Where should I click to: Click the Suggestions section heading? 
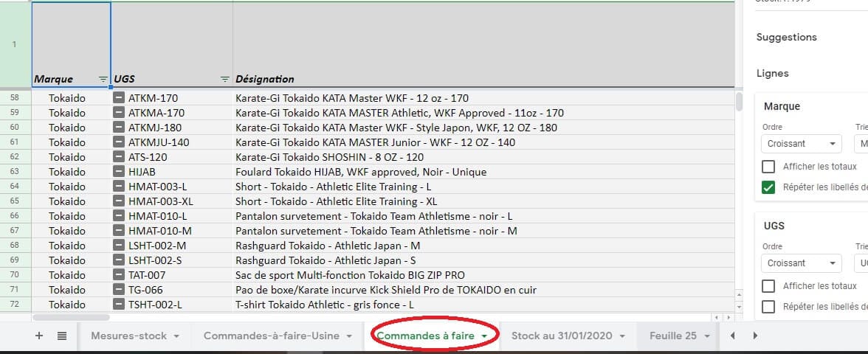(787, 38)
